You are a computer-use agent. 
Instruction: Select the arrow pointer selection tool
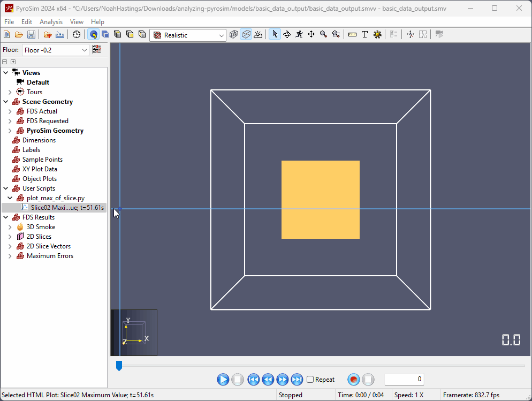click(x=275, y=35)
